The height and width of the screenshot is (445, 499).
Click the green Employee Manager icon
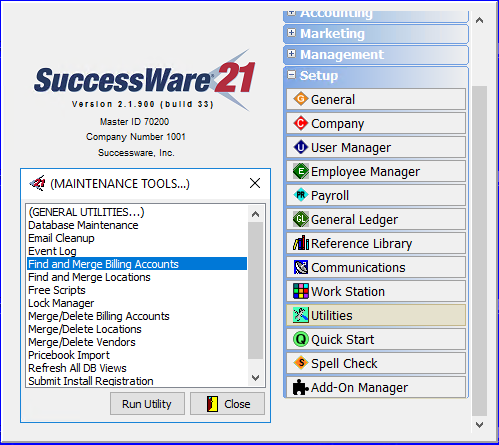click(x=301, y=171)
